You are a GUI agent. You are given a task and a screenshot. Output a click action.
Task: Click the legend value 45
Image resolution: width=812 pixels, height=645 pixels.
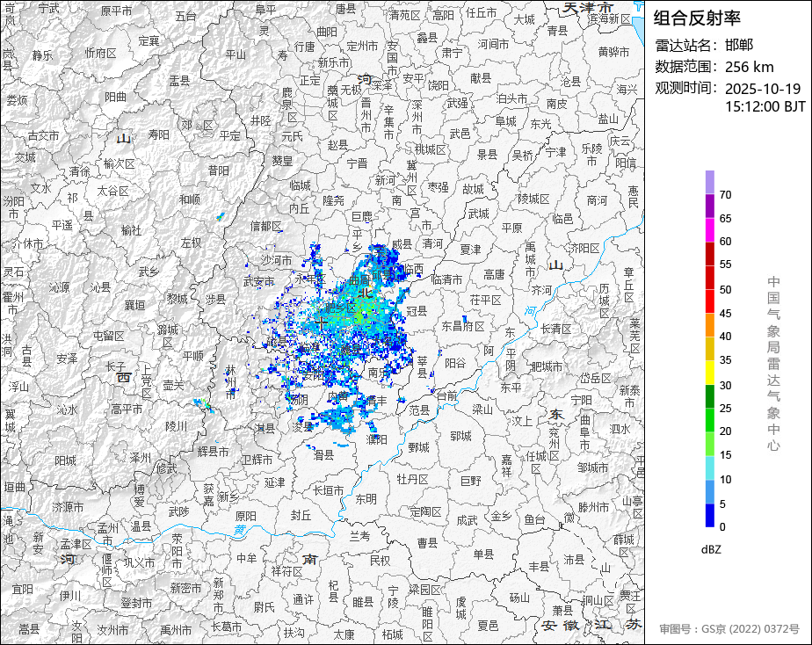coord(726,313)
